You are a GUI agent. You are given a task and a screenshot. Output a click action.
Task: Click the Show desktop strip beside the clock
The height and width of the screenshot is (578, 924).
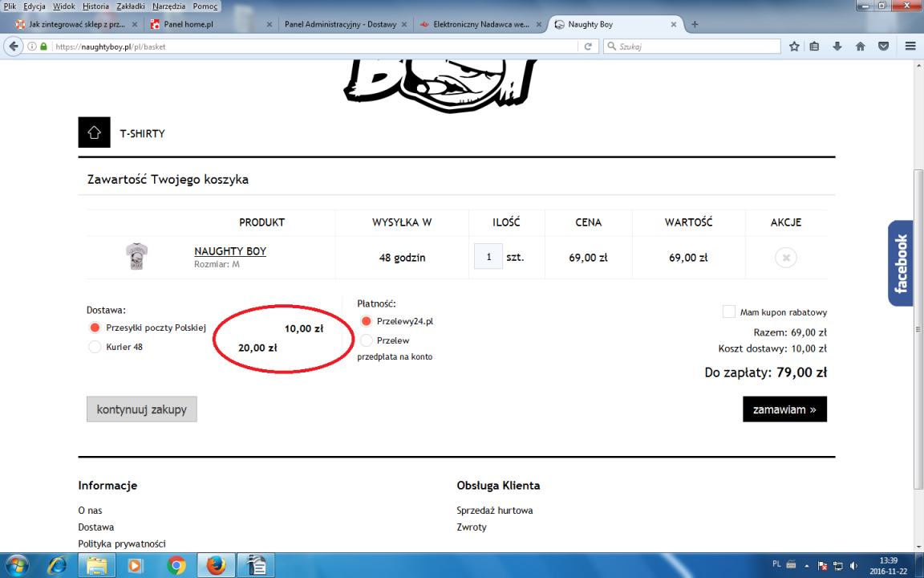pos(919,566)
